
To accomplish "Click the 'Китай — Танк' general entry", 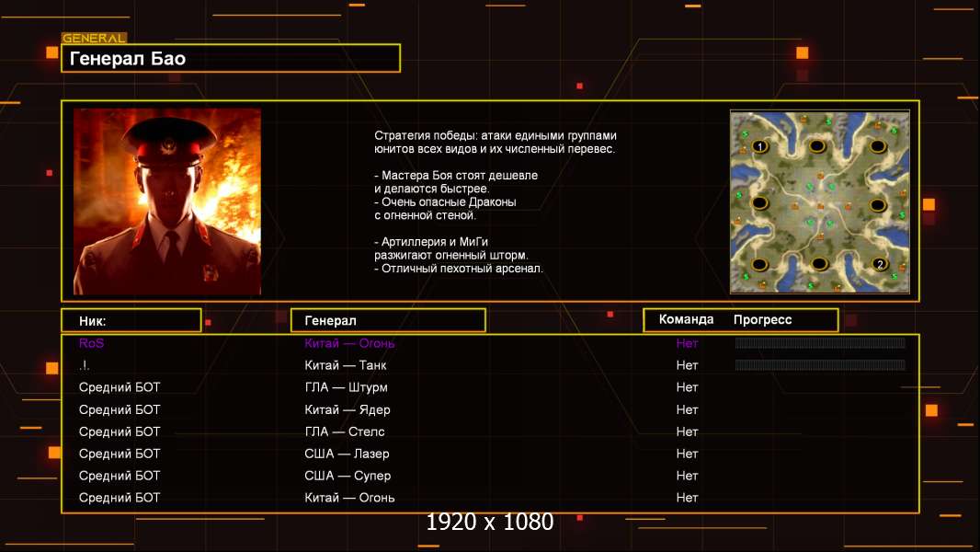I will pyautogui.click(x=346, y=365).
